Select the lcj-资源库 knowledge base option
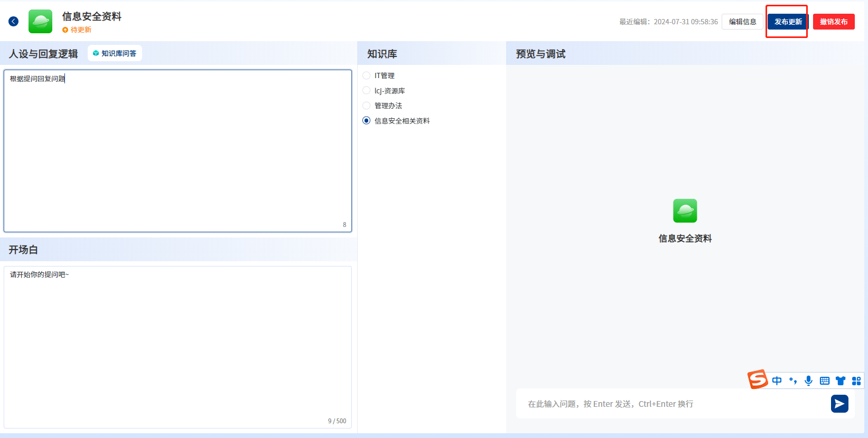The image size is (868, 438). tap(367, 91)
